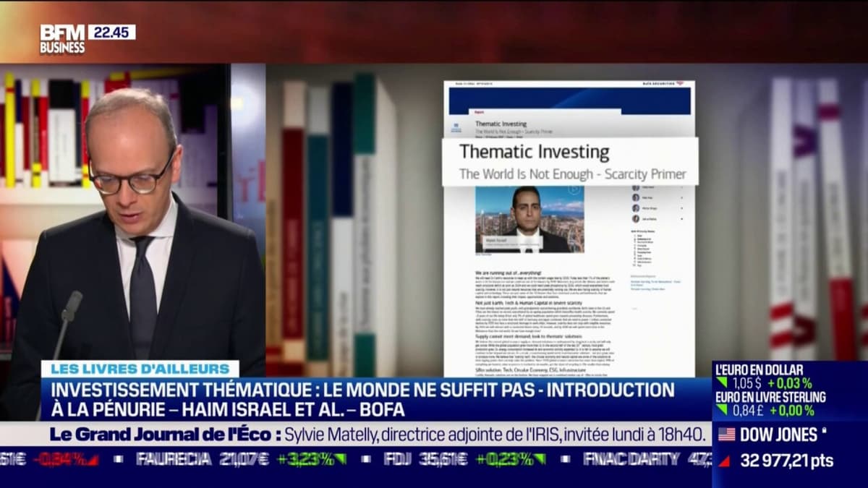Click the enlarged "Thematic Investing" title
Image resolution: width=868 pixels, height=488 pixels.
(x=535, y=152)
